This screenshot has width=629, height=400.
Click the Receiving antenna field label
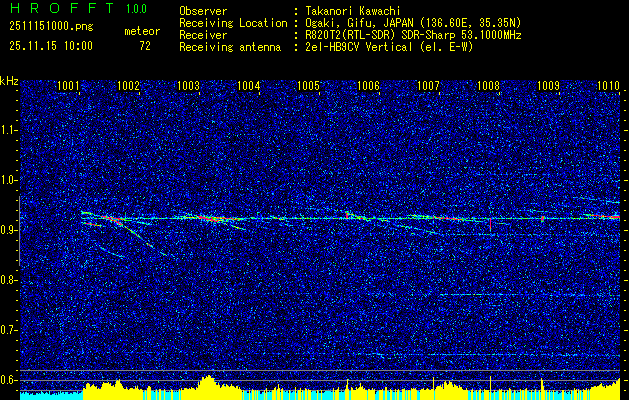(x=230, y=47)
